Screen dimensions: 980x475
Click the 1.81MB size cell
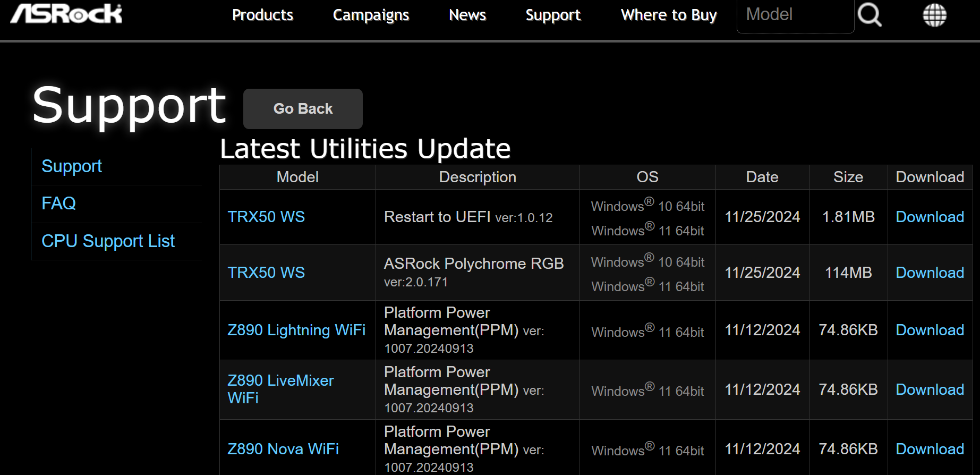click(x=848, y=217)
